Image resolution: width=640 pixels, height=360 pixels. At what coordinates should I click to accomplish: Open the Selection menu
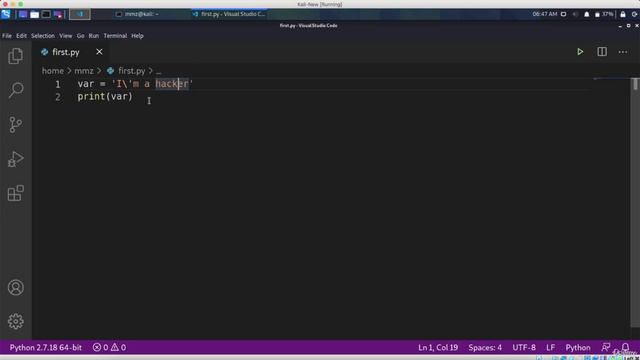pyautogui.click(x=43, y=36)
